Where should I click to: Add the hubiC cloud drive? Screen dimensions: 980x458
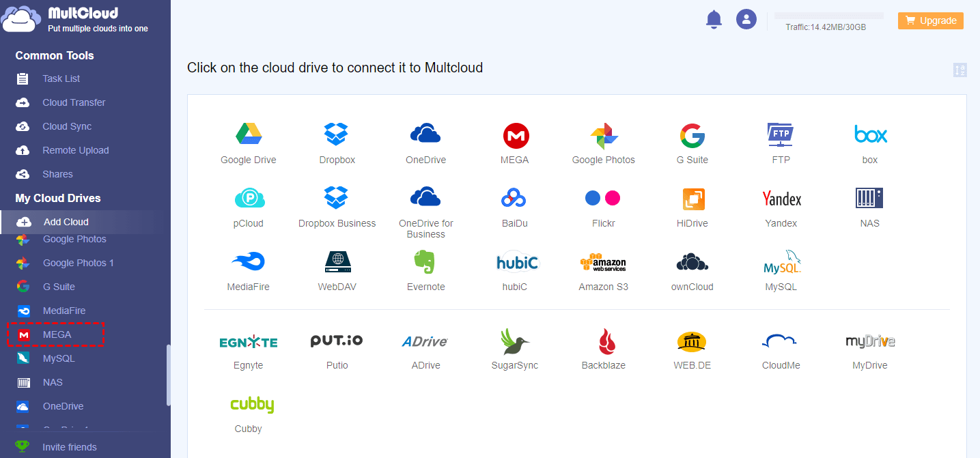[518, 262]
